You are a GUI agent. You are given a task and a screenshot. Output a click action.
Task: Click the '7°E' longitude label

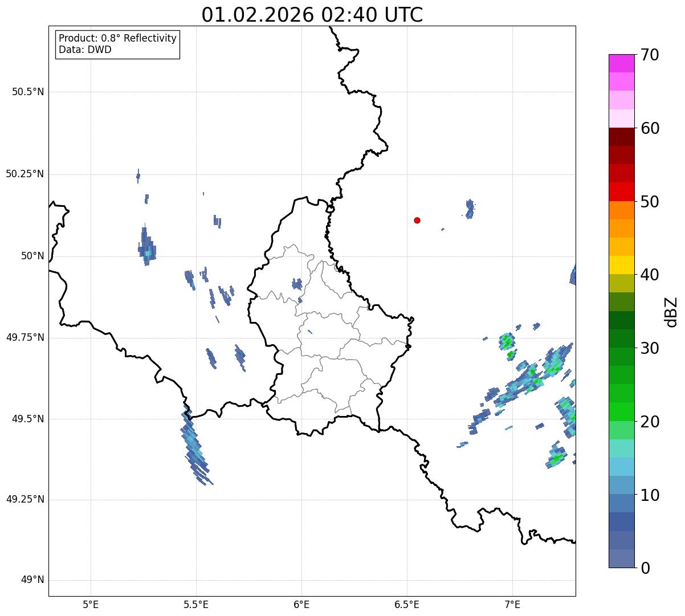tap(512, 605)
